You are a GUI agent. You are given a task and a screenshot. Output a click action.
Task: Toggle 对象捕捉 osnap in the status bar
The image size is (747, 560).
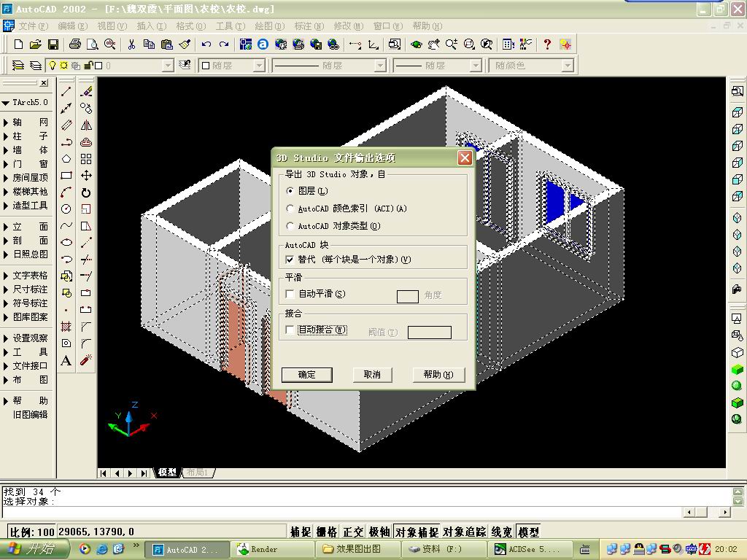click(417, 532)
